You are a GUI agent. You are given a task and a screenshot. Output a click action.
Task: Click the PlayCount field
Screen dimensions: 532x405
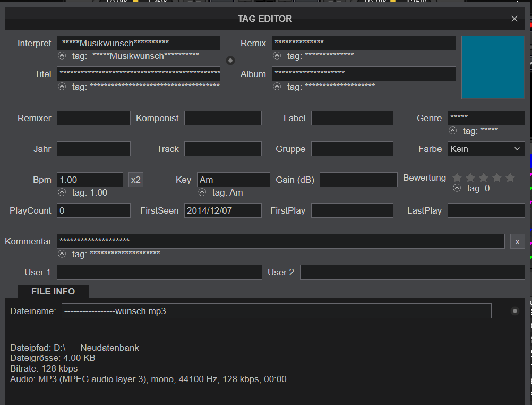pos(93,210)
